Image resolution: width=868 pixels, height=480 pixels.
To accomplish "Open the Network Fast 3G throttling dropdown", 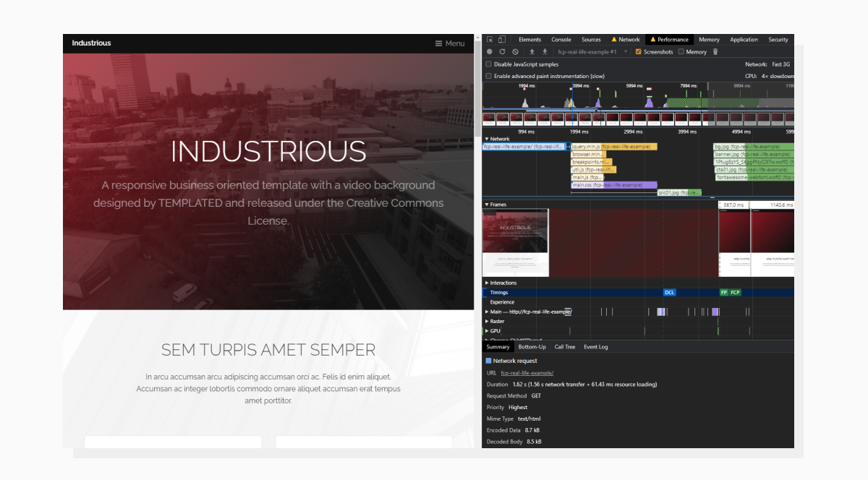I will click(780, 64).
